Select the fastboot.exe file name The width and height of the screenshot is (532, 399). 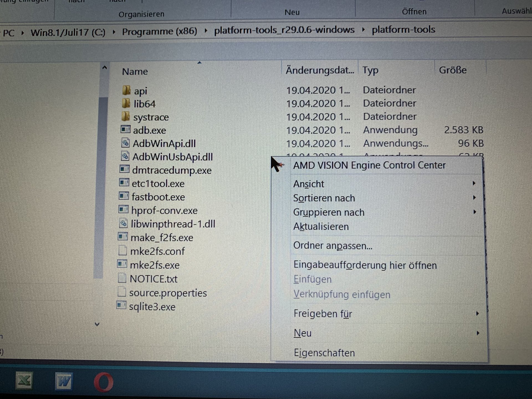(158, 197)
